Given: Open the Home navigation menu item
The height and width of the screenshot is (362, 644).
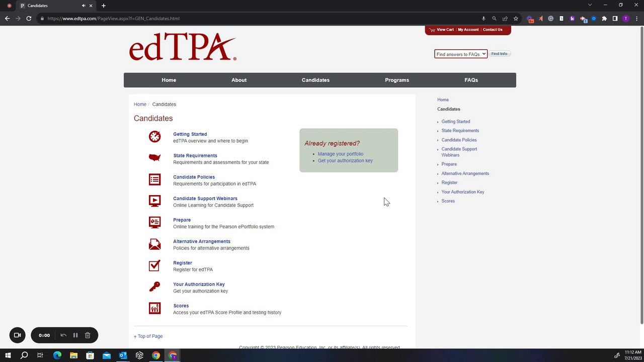Looking at the screenshot, I should (x=169, y=80).
